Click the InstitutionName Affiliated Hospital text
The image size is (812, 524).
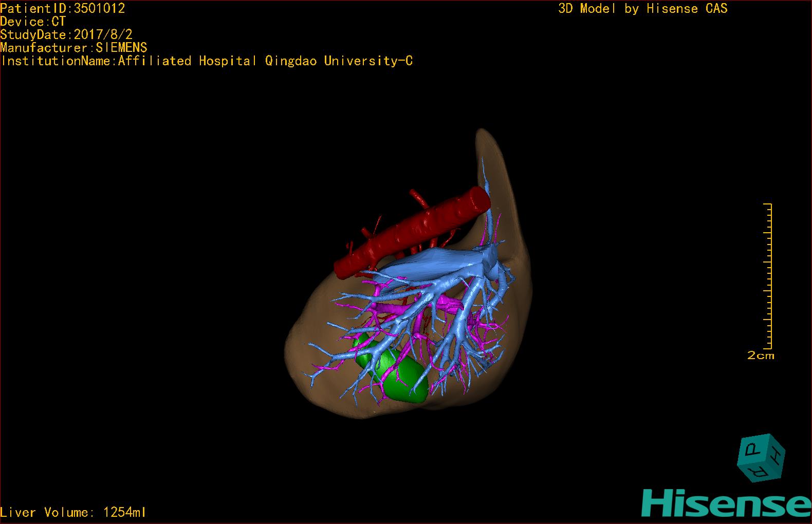coord(207,61)
